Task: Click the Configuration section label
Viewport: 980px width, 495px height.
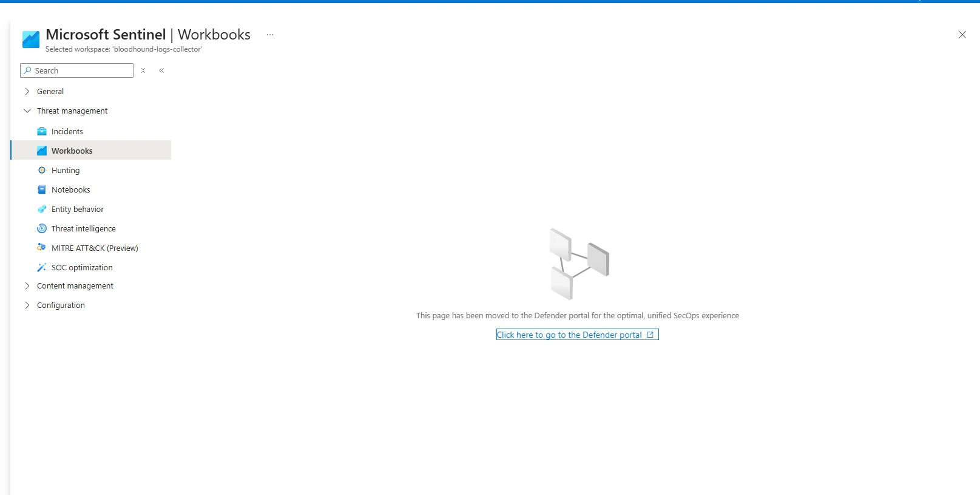Action: click(61, 305)
